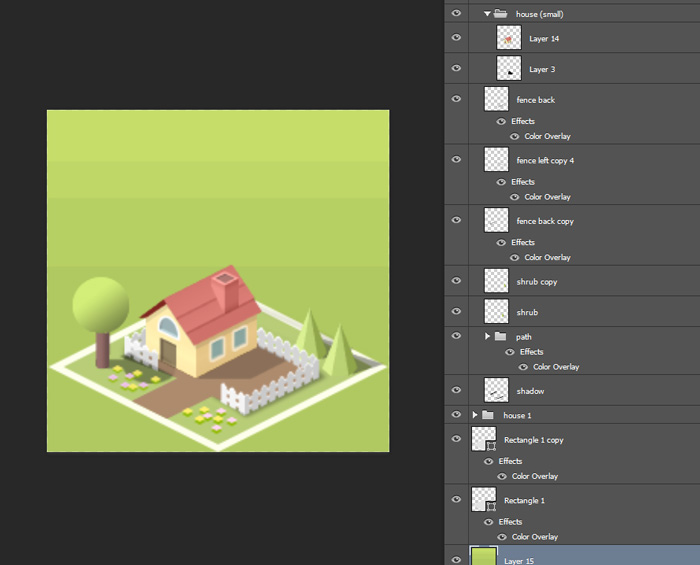
Task: Hide the Rectangle 1 copy layer
Action: (x=456, y=439)
